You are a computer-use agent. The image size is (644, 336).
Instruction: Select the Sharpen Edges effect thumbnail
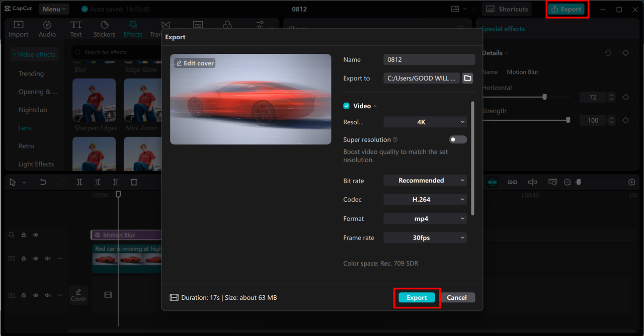click(94, 100)
